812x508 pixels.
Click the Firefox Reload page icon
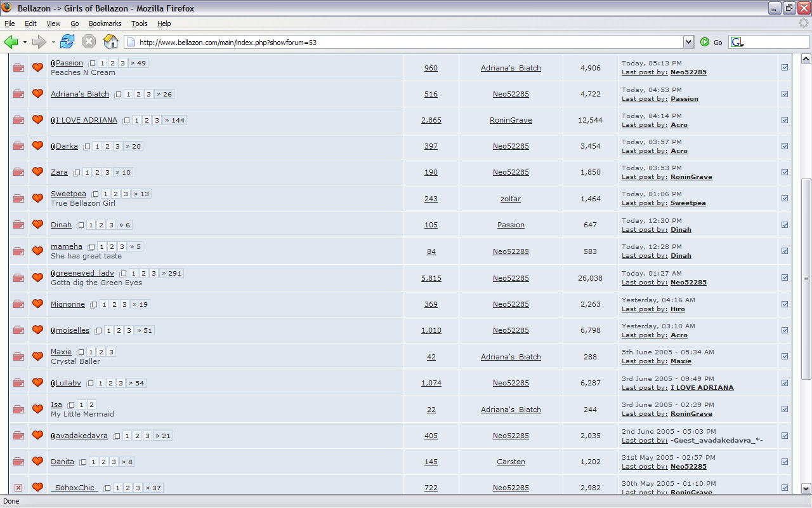(67, 42)
